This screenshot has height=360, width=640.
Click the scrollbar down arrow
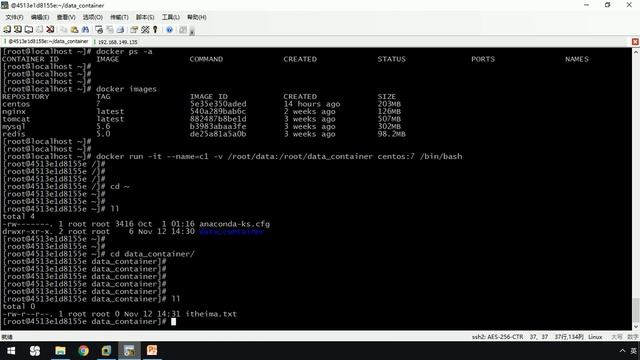point(636,327)
